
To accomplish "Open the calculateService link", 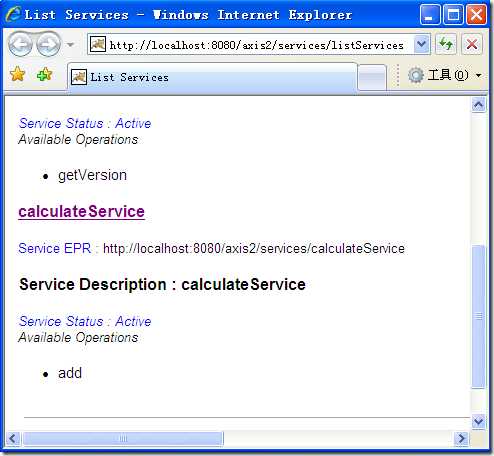I will [81, 211].
